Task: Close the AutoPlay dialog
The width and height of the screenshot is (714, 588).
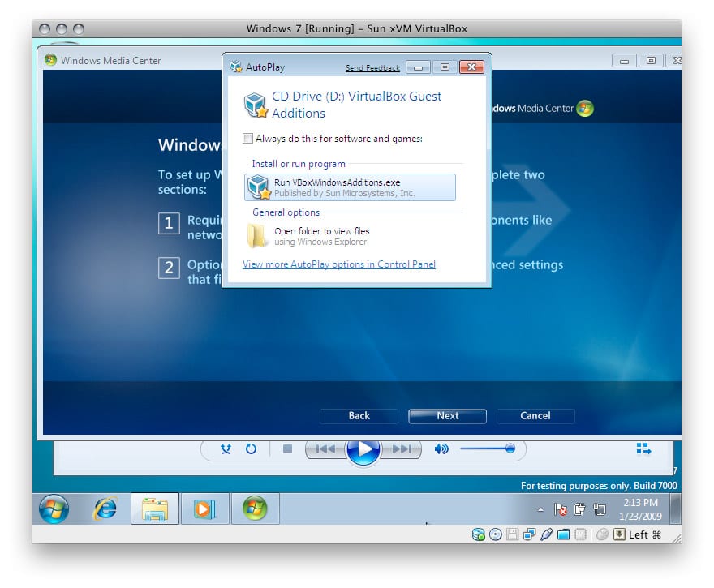Action: click(x=471, y=67)
